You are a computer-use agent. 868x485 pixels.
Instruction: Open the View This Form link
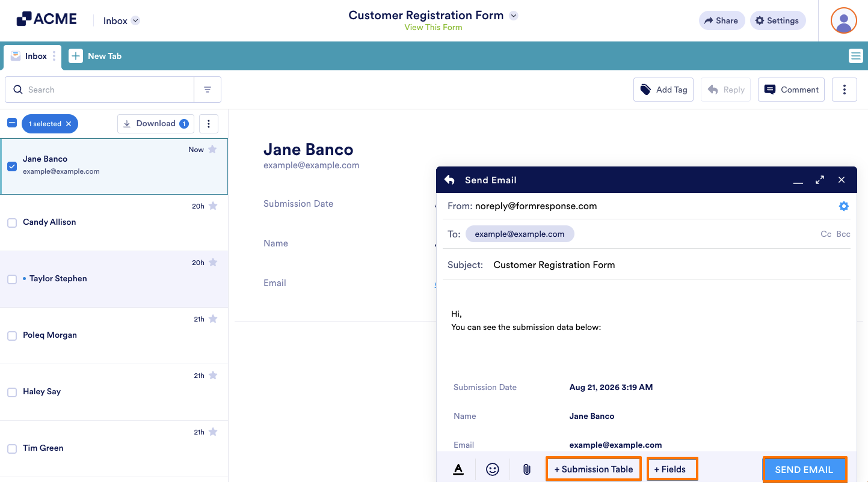pyautogui.click(x=433, y=27)
